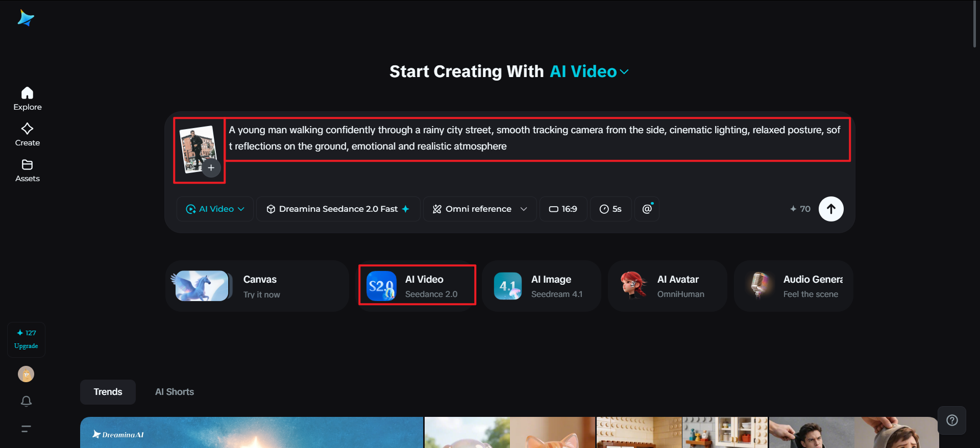Click the microphone Audio Generation icon
Viewport: 980px width, 448px height.
click(x=759, y=284)
